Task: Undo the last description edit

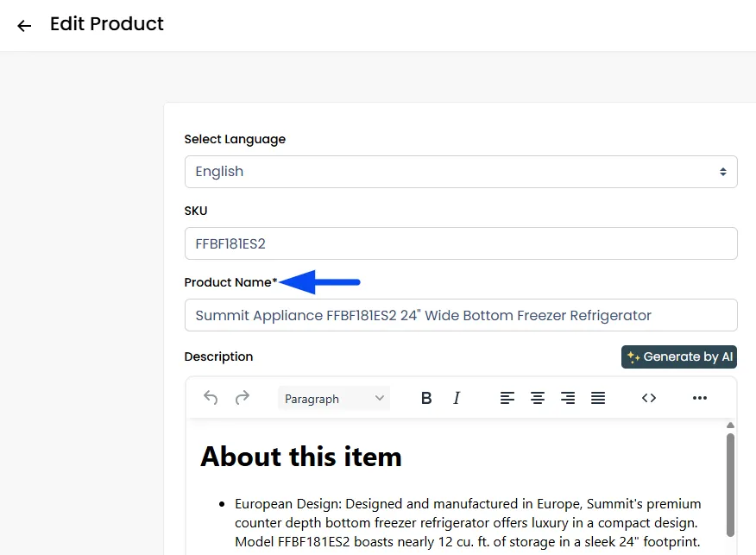Action: pos(211,398)
